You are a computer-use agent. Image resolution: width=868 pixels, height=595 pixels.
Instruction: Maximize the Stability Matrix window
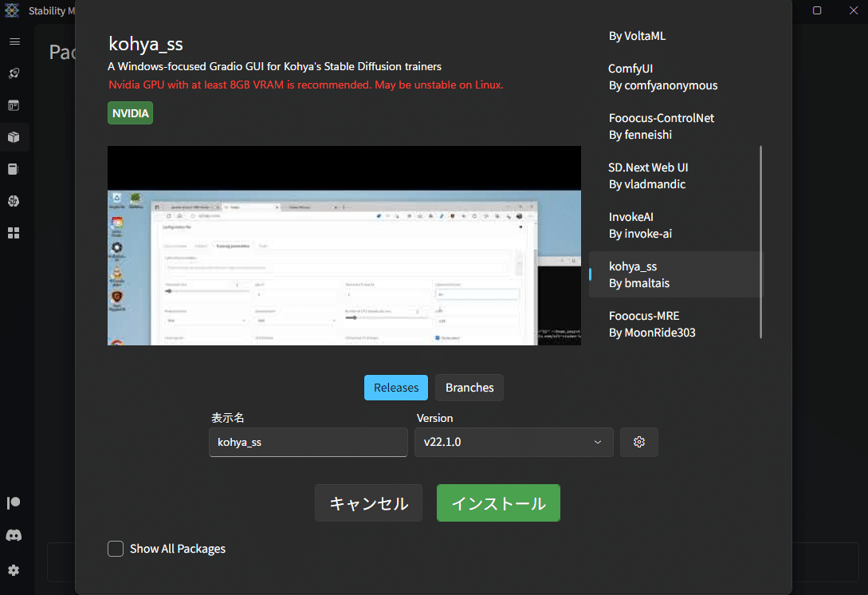(x=816, y=10)
